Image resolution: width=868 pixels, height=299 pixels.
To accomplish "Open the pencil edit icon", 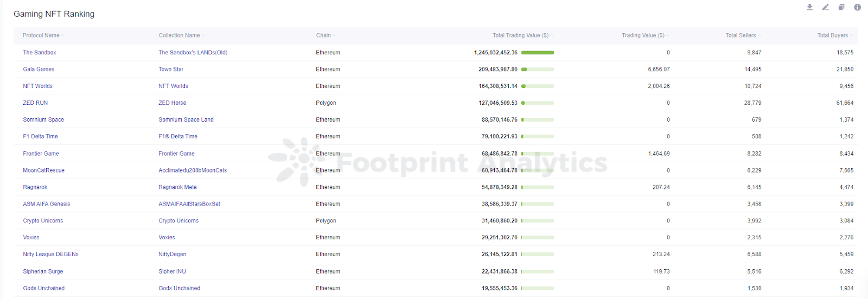I will coord(825,7).
